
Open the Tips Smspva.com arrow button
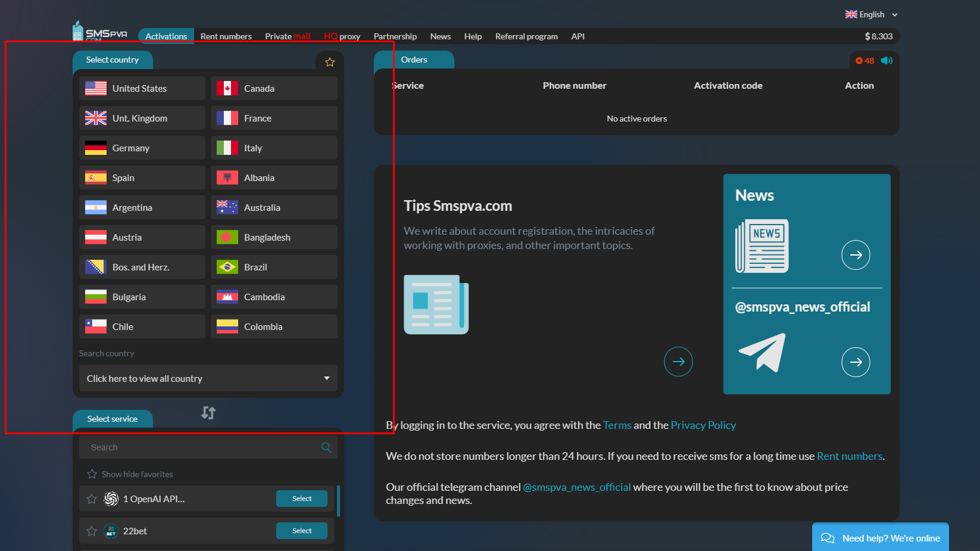[x=678, y=362]
